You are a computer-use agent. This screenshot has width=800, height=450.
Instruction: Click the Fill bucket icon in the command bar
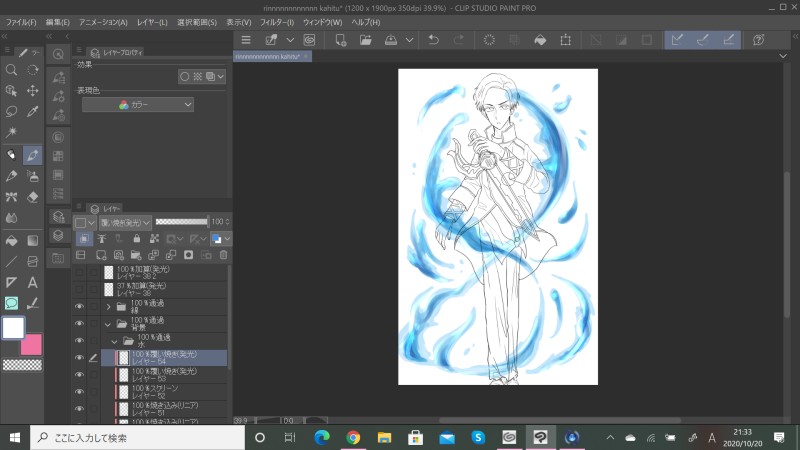[x=540, y=40]
